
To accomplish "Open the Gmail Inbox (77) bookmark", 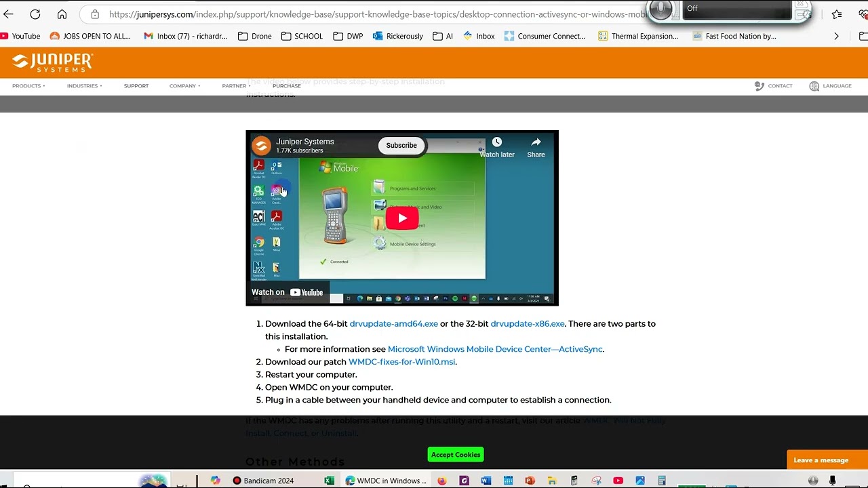I will tap(185, 36).
